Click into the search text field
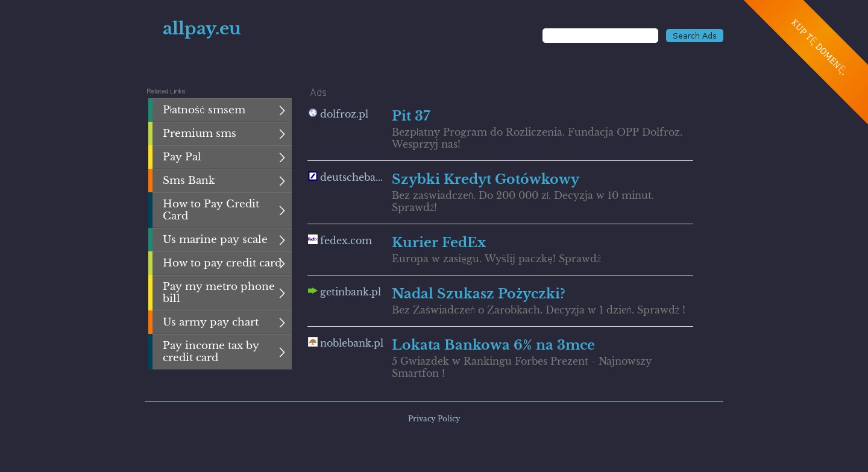This screenshot has height=472, width=868. coord(600,36)
